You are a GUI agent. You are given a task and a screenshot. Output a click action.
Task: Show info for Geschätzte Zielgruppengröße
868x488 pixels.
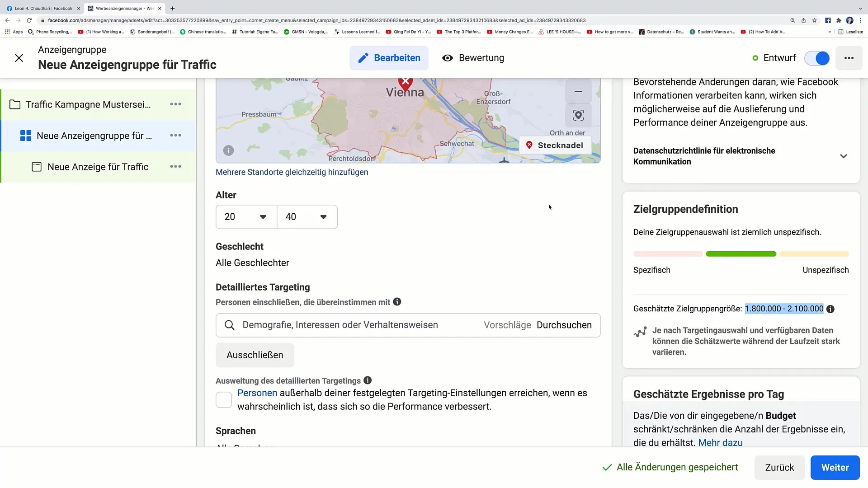tap(830, 309)
